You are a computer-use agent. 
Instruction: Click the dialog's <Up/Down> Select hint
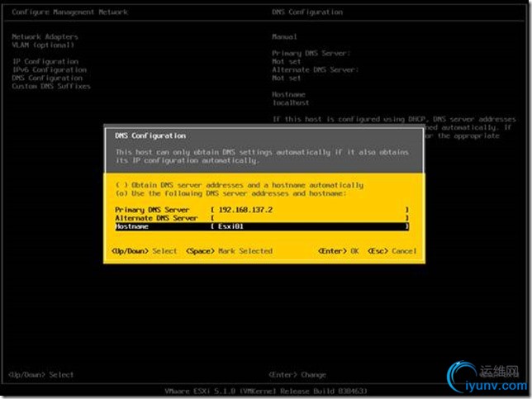[x=145, y=251]
